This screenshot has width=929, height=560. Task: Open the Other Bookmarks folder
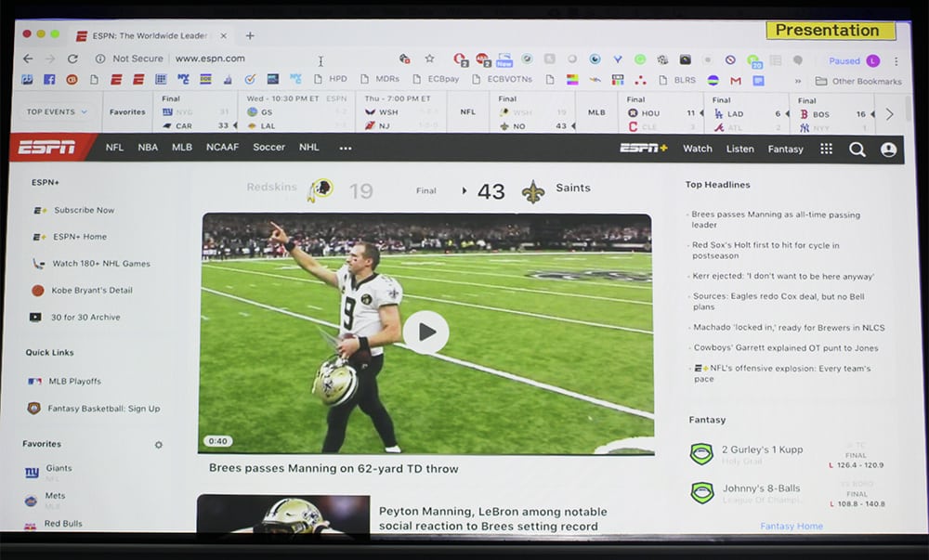(x=858, y=82)
